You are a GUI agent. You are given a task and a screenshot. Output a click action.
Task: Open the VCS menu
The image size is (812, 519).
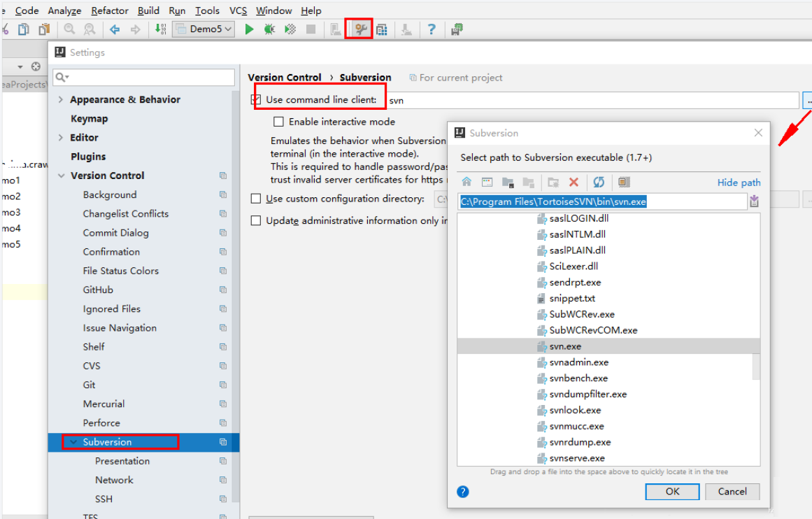[238, 10]
